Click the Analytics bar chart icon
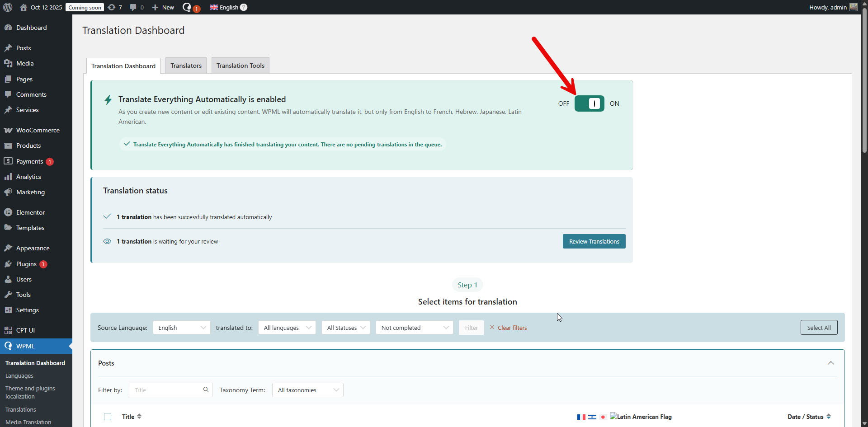The image size is (868, 427). [8, 177]
